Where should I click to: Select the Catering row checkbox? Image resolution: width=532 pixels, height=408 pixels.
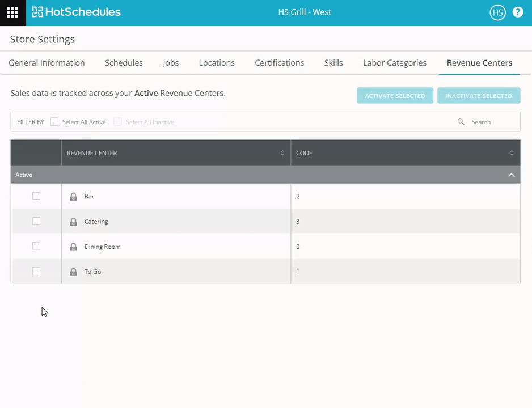coord(36,221)
